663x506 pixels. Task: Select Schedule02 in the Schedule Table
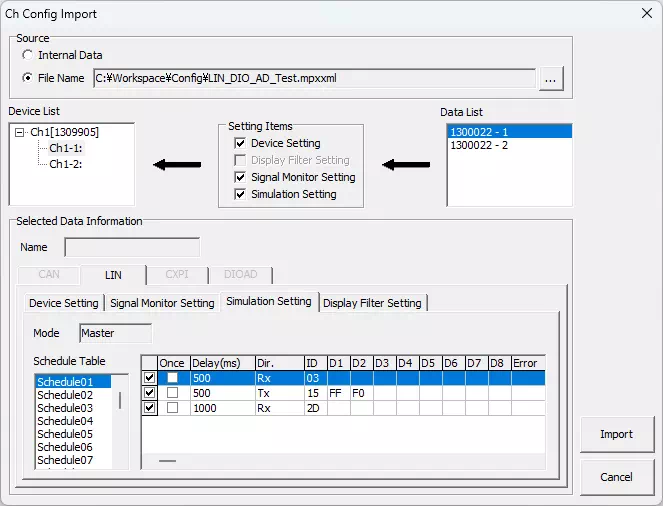[x=73, y=395]
